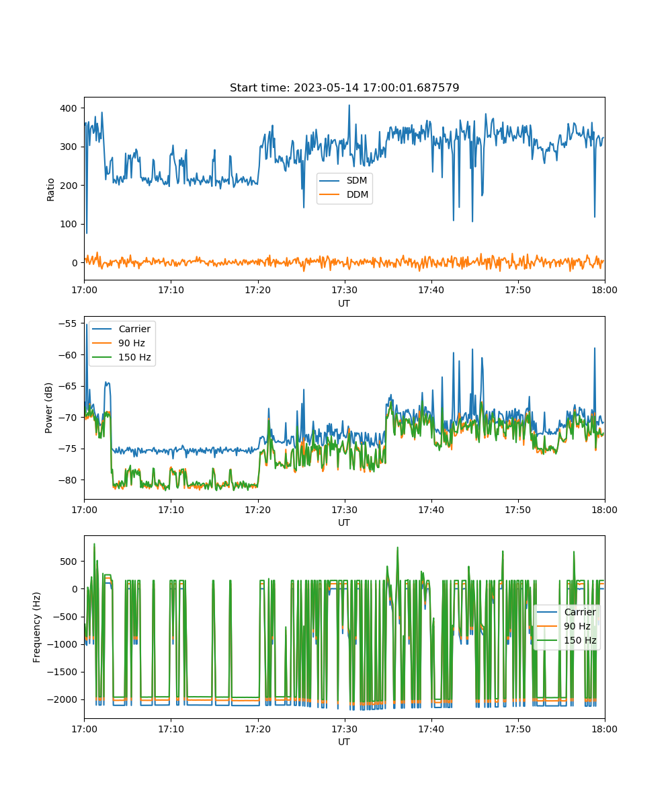Click the Carrier legend entry in the Power chart

(x=121, y=329)
